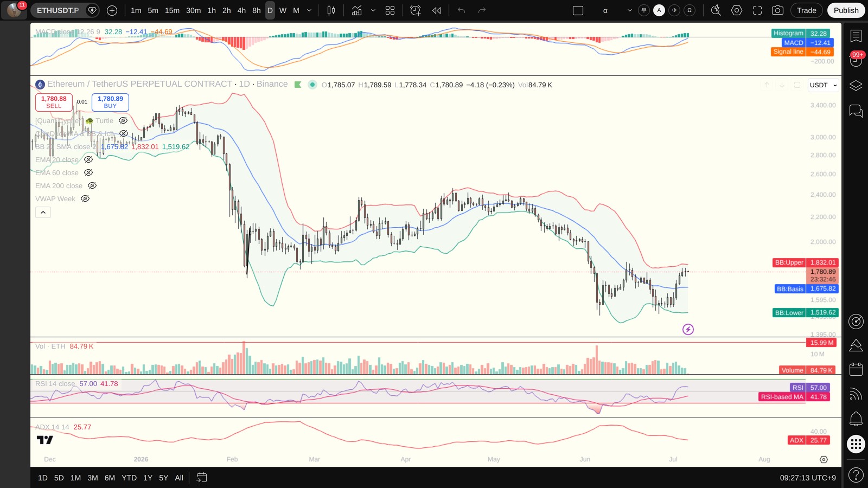Open the calendar icon in right sidebar
Screen dimensions: 868x488
pyautogui.click(x=856, y=369)
